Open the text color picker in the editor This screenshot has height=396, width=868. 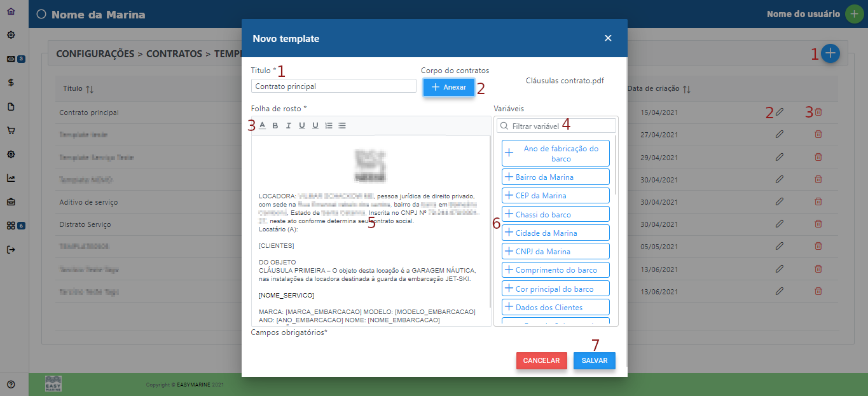[263, 126]
